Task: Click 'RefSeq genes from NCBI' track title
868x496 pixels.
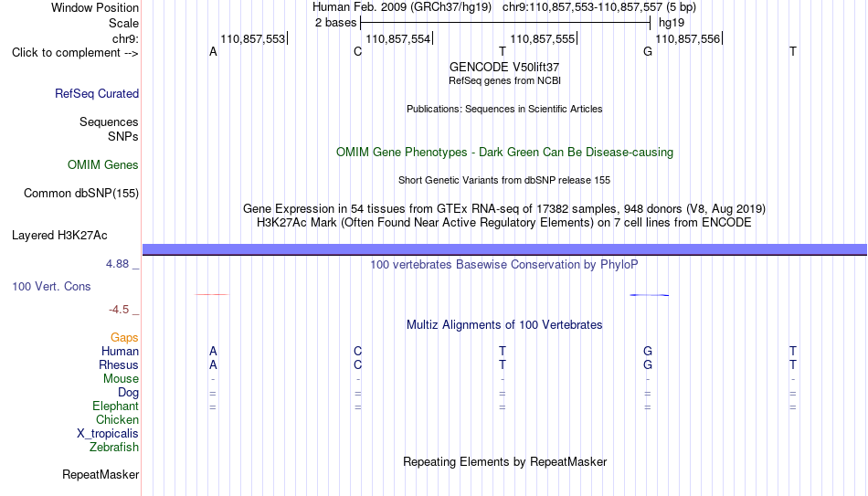Action: pos(505,80)
